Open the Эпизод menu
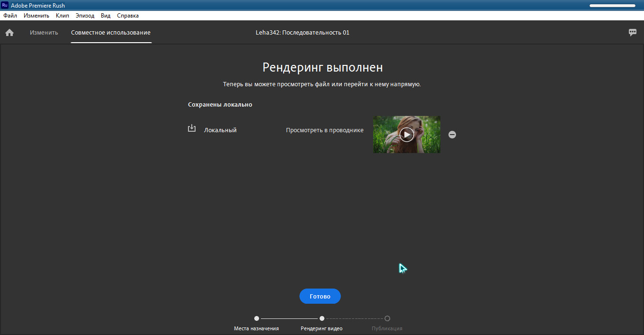The height and width of the screenshot is (335, 644). [x=85, y=16]
